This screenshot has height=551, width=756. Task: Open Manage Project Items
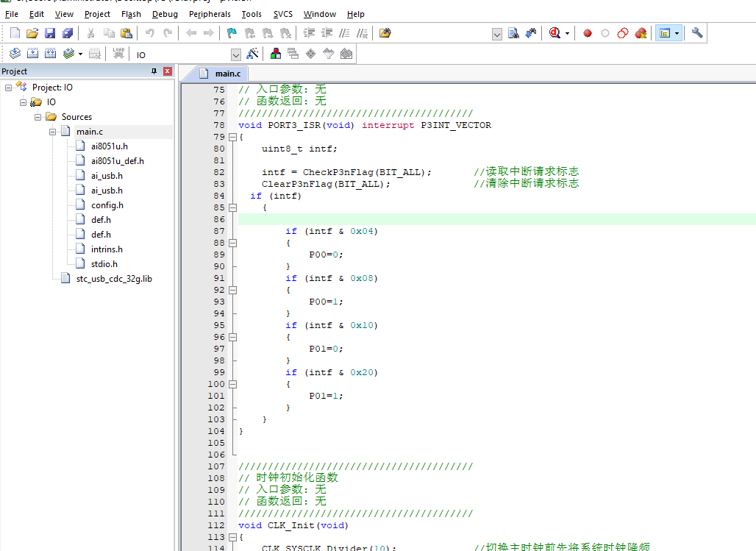click(x=276, y=54)
